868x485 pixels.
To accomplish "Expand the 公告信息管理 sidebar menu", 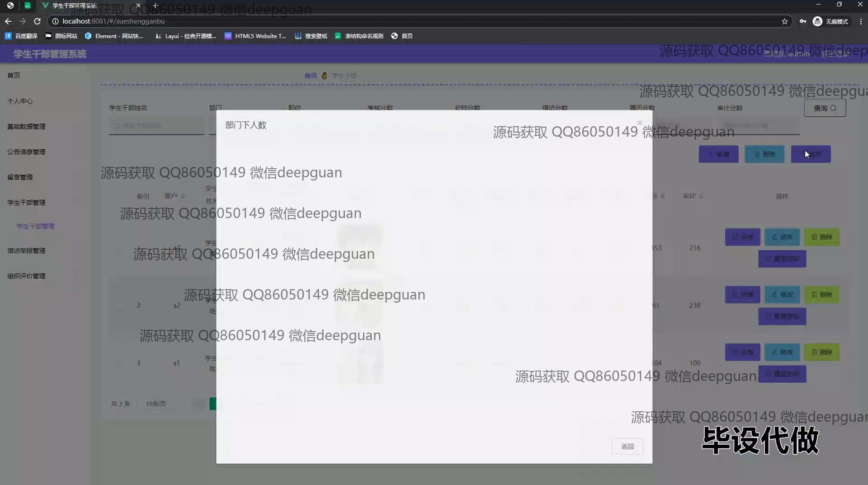I will [26, 152].
